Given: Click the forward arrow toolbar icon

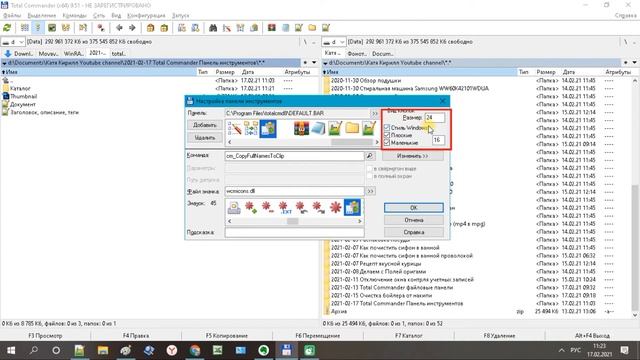Looking at the screenshot, I should [x=132, y=28].
